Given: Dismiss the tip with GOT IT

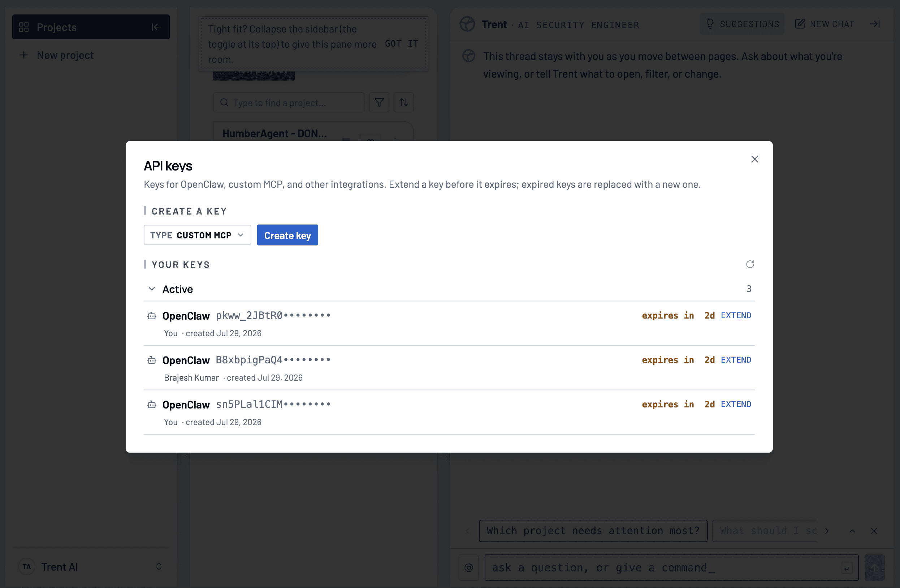Looking at the screenshot, I should click(x=402, y=44).
